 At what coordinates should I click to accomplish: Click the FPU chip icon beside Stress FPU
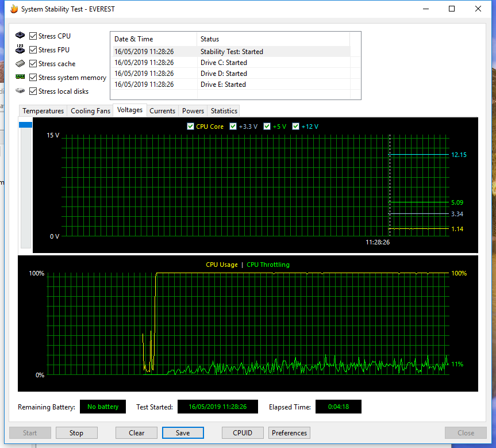click(x=20, y=49)
